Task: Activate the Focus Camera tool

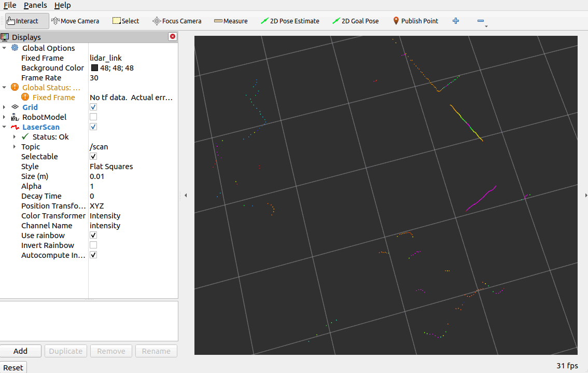Action: tap(177, 21)
